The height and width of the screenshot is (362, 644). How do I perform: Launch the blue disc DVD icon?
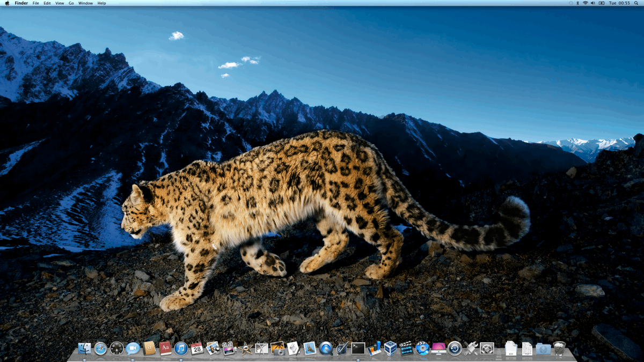pyautogui.click(x=422, y=349)
